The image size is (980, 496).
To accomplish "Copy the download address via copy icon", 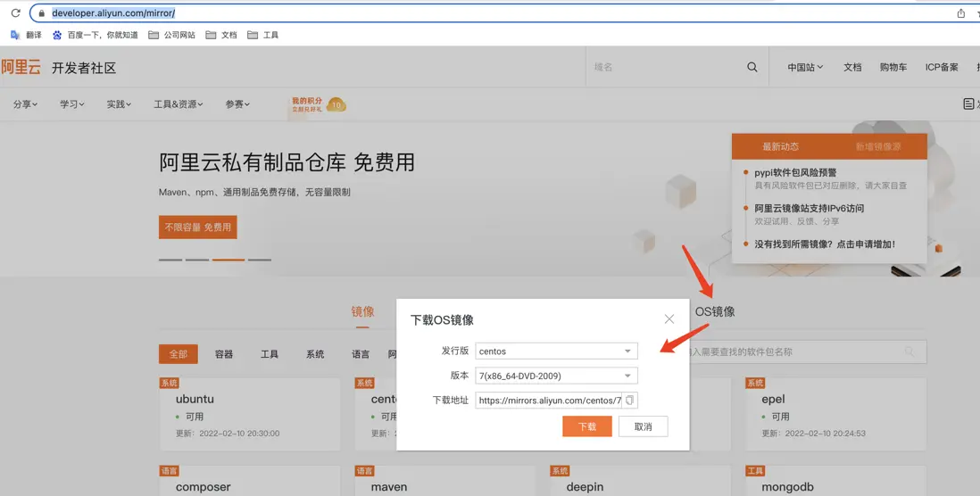I will 630,401.
